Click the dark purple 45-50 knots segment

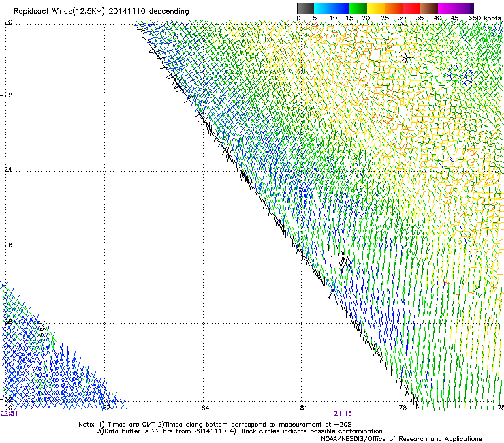[x=464, y=8]
